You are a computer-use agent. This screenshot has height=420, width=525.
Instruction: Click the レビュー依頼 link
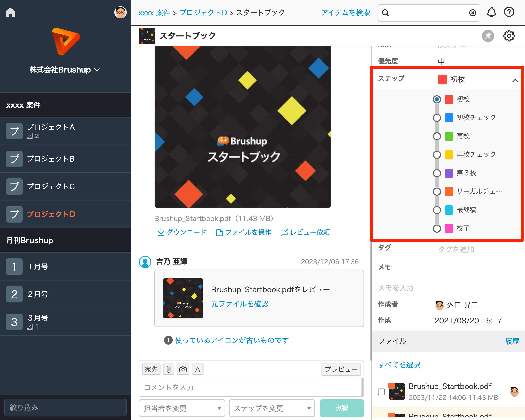pos(305,232)
